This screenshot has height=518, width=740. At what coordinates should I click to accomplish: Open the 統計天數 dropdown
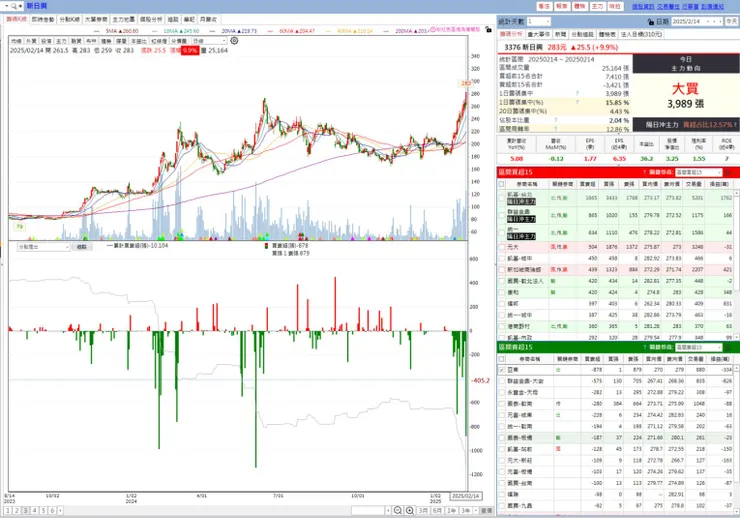tap(539, 22)
